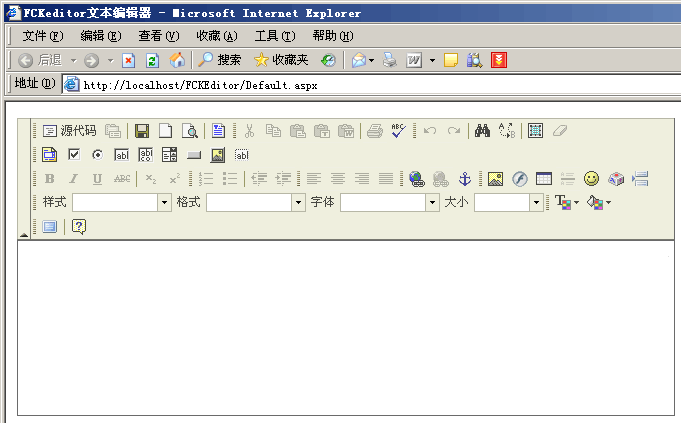
Task: Open the 帮助(H) menu
Action: (x=333, y=36)
